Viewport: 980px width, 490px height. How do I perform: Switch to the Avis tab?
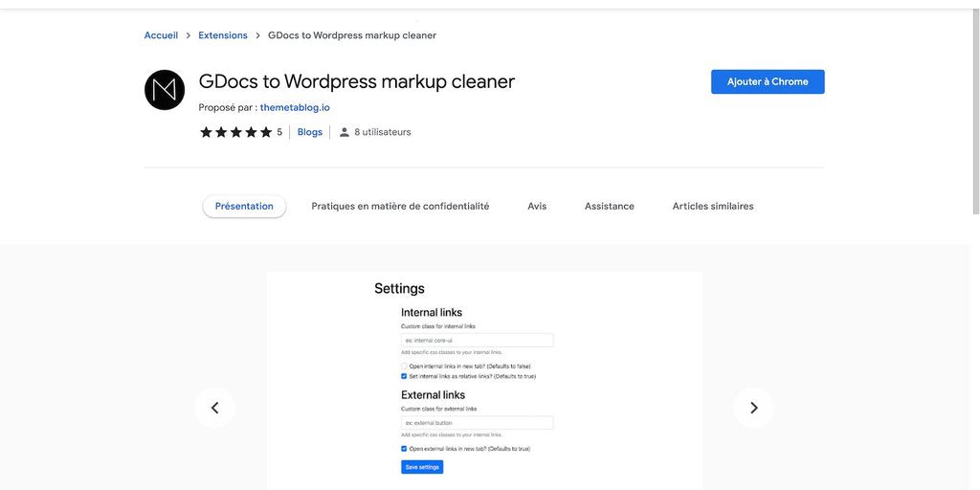[x=537, y=207]
